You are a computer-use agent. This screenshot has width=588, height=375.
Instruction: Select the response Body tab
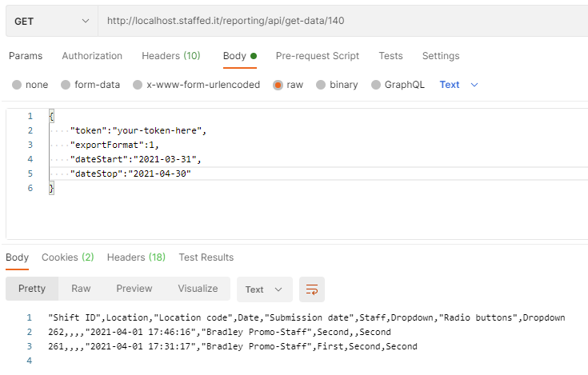17,257
